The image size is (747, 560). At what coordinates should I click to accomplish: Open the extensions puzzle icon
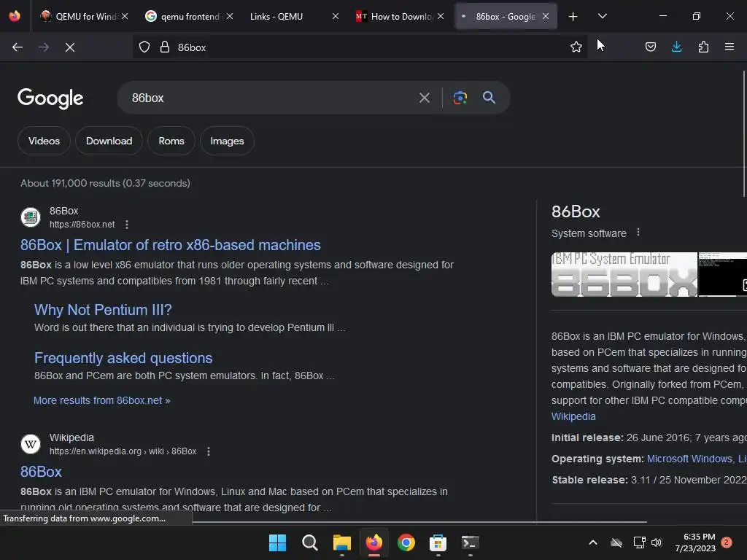click(703, 47)
